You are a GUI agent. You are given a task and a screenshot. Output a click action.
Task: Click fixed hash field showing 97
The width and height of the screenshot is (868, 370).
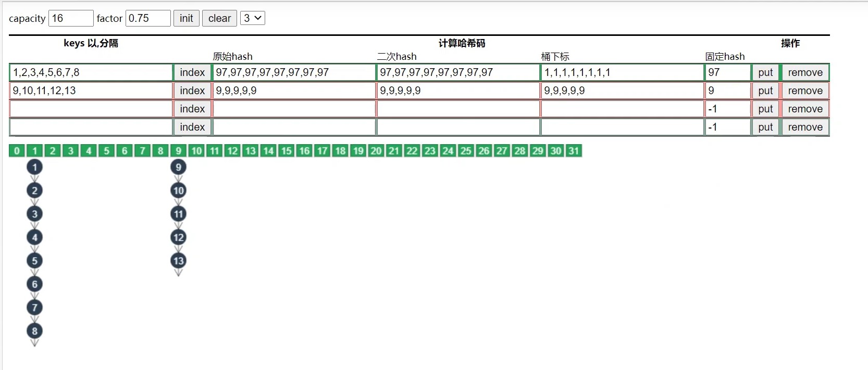(x=728, y=72)
